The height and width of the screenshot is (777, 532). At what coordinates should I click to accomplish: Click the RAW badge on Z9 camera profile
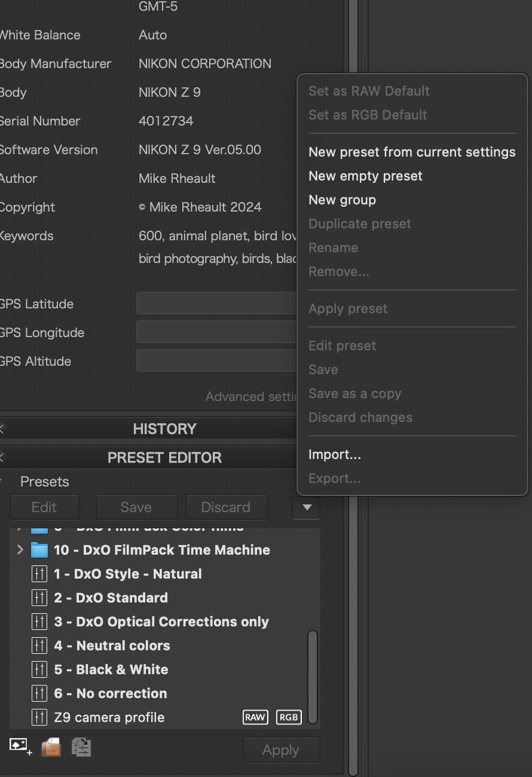(255, 717)
